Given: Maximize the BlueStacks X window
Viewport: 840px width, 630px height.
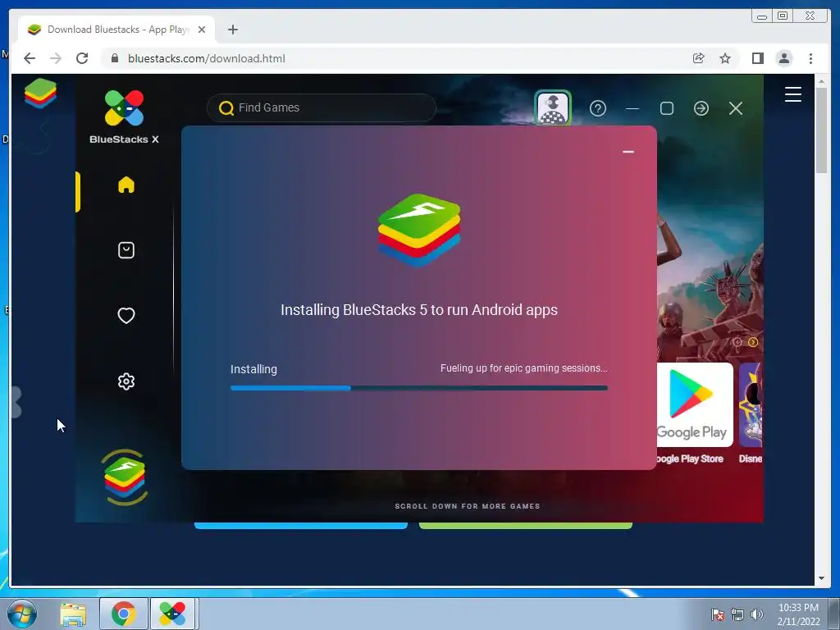Looking at the screenshot, I should [667, 109].
